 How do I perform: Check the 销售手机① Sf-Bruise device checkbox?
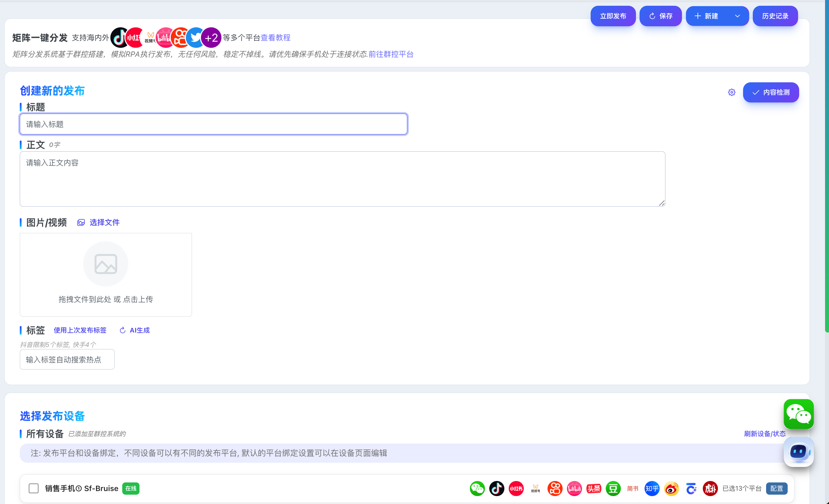pos(33,489)
